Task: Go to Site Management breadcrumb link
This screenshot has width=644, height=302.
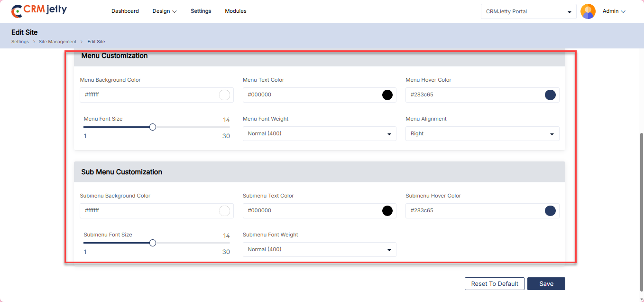Action: [57, 42]
